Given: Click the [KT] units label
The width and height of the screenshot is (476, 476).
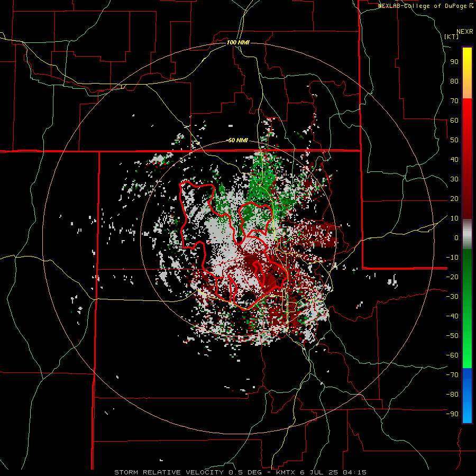Looking at the screenshot, I should point(452,36).
